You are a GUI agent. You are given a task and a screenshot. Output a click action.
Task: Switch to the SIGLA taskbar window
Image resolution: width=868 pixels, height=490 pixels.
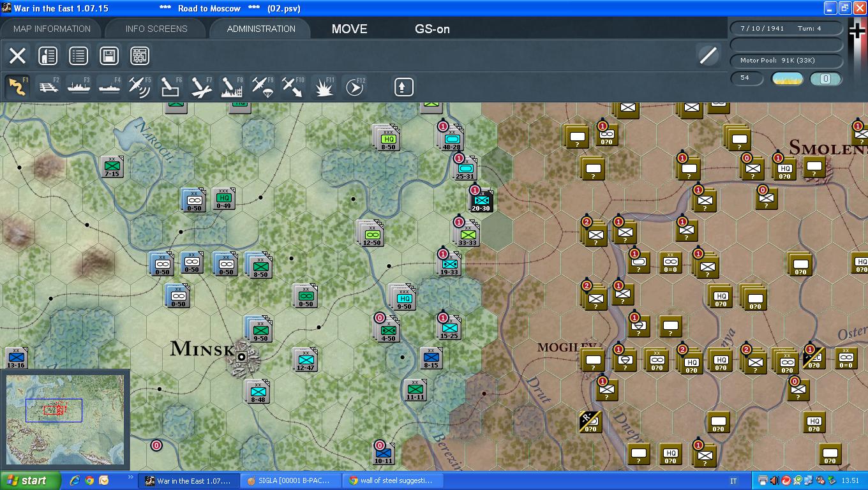click(x=290, y=480)
